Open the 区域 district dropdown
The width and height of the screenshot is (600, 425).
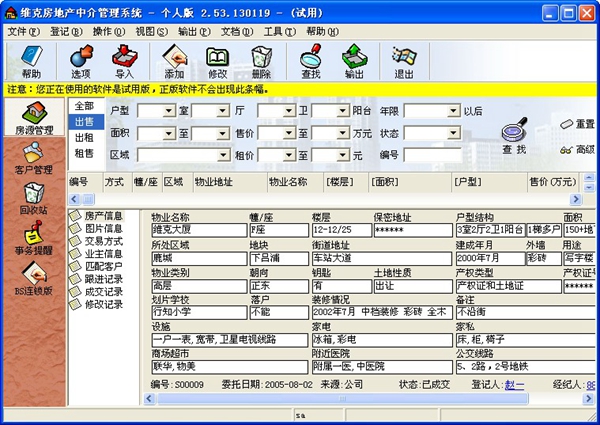coord(223,155)
